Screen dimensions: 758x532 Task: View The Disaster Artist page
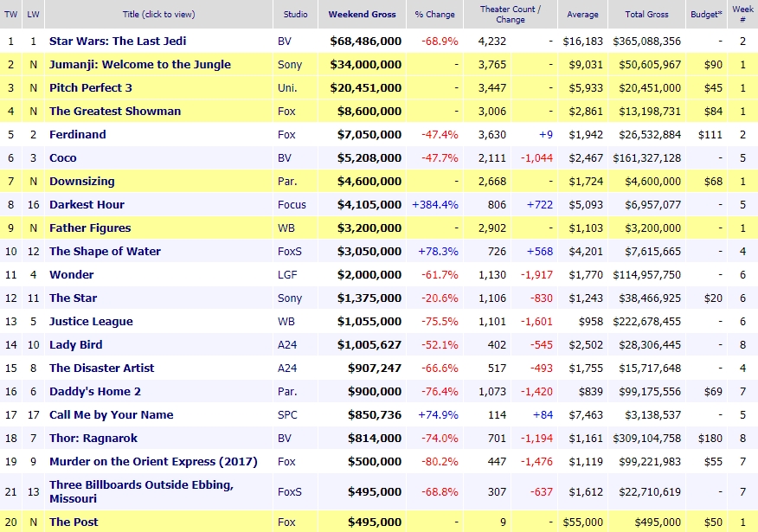[101, 369]
